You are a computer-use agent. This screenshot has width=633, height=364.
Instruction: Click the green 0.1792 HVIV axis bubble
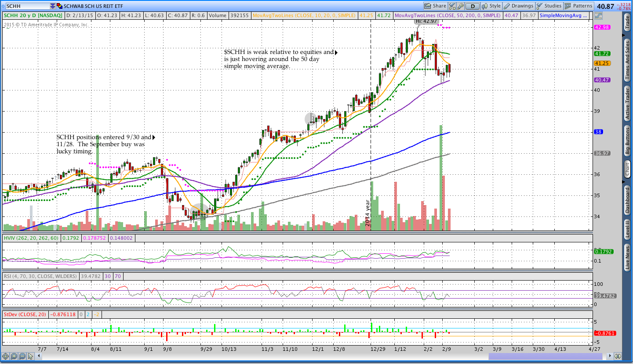(604, 252)
